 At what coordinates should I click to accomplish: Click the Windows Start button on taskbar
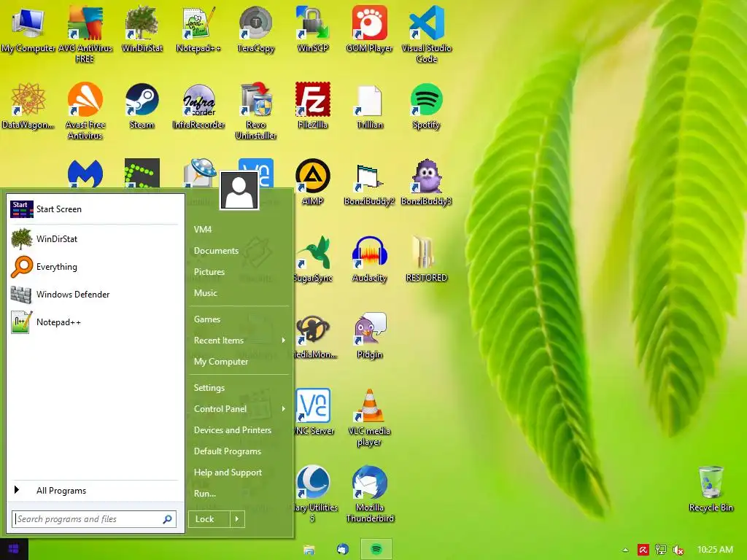[x=14, y=549]
